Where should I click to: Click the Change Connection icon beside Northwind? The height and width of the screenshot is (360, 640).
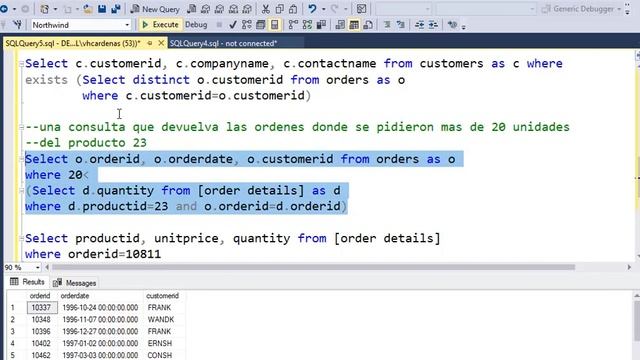(18, 25)
